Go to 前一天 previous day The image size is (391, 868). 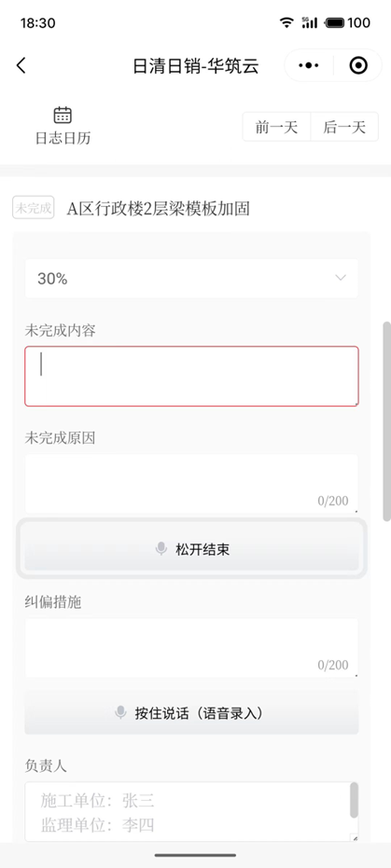coord(276,127)
